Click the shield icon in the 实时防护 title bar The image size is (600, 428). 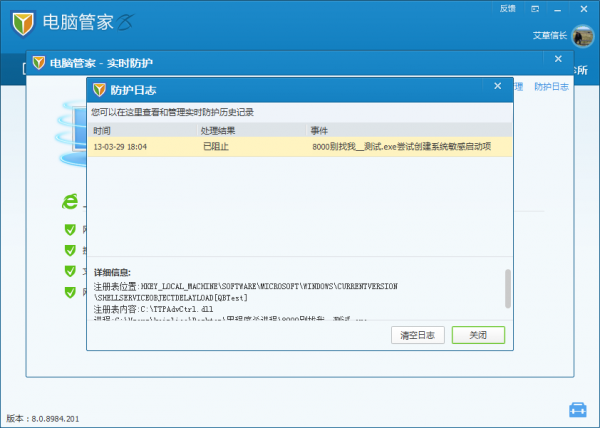pyautogui.click(x=39, y=63)
